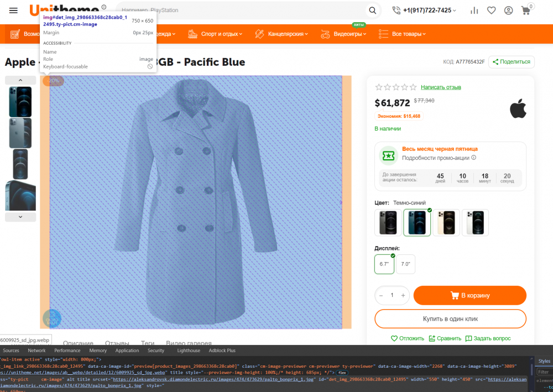553x392 pixels.
Task: Open the wishlist heart icon
Action: [491, 11]
